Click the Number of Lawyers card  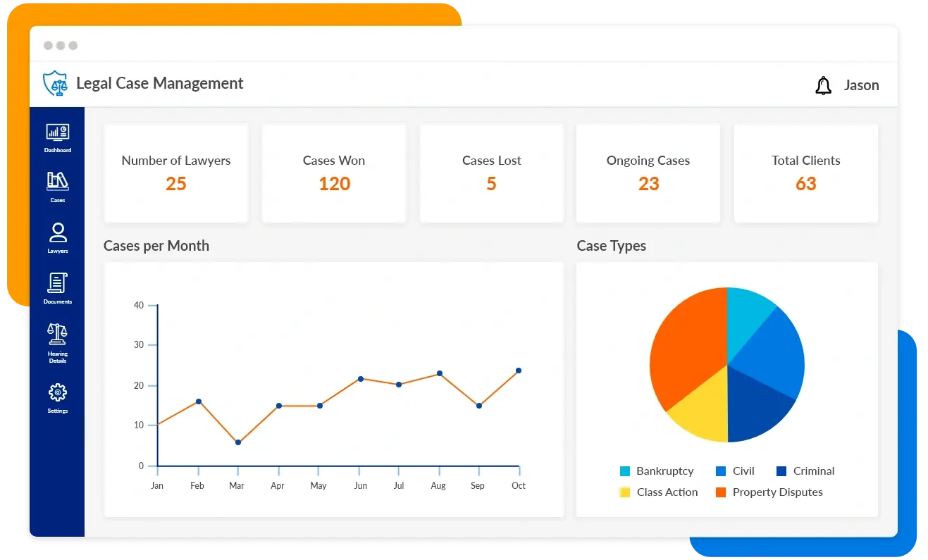click(x=175, y=173)
